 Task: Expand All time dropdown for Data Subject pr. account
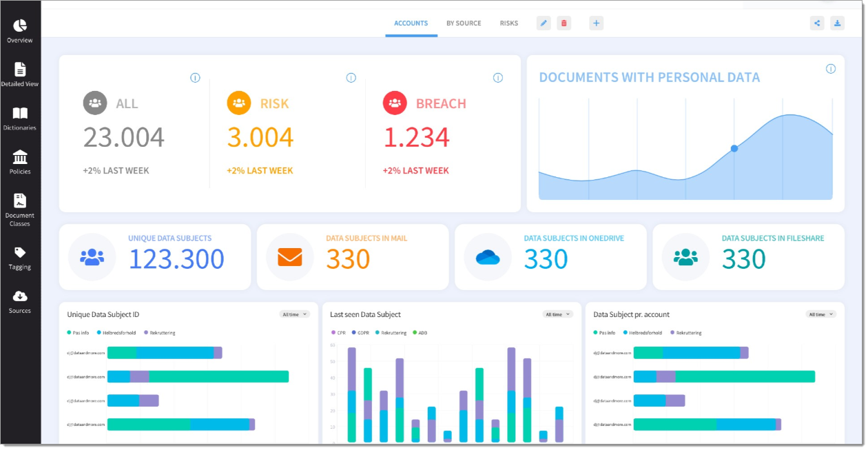pyautogui.click(x=820, y=314)
